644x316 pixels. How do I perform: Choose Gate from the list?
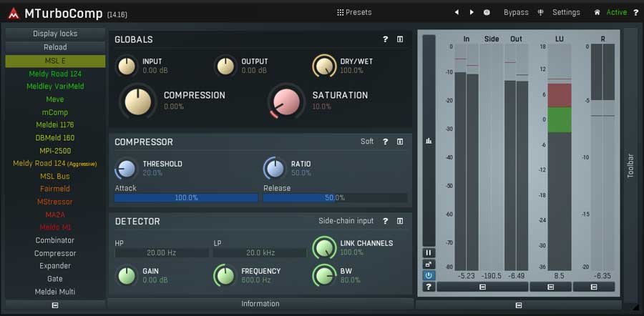coord(55,279)
